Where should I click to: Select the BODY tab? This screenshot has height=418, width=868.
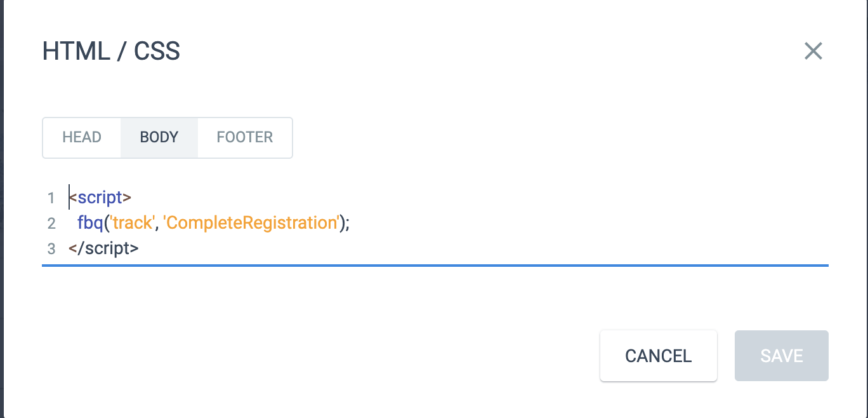click(159, 137)
